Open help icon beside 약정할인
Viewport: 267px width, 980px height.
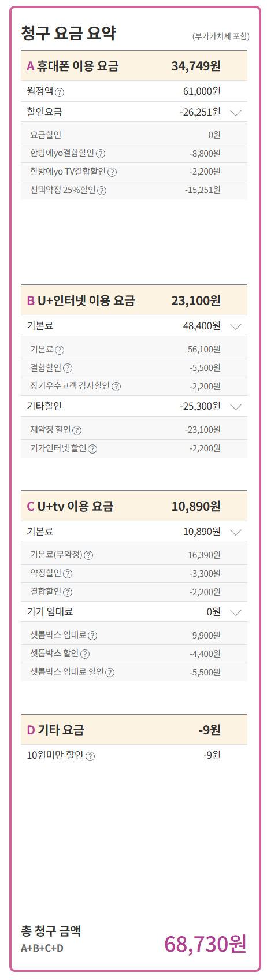68,574
